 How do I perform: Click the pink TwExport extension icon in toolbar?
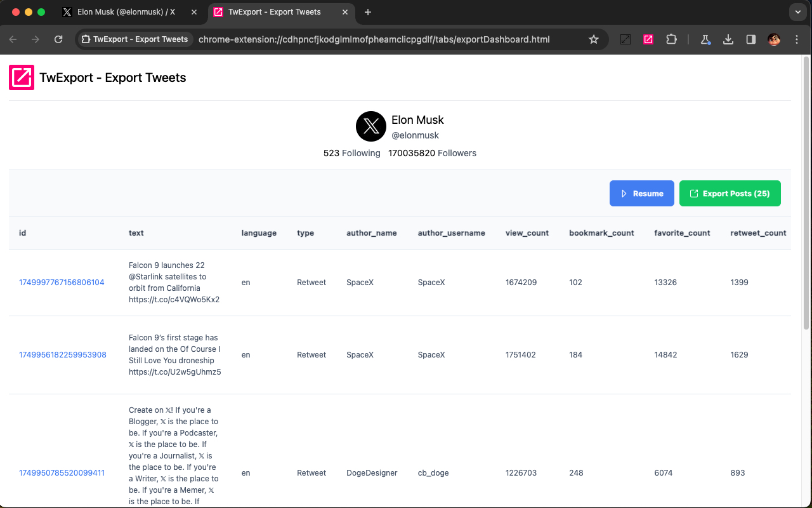(648, 39)
